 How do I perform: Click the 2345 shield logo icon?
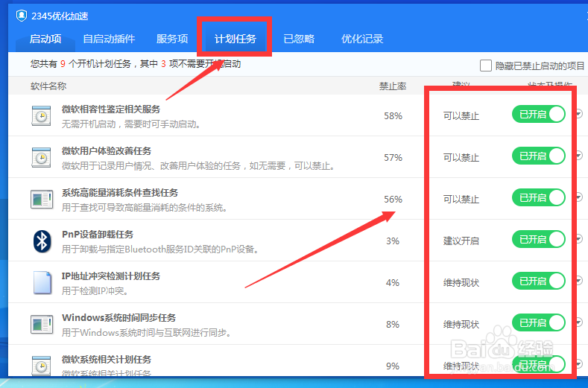pos(22,16)
